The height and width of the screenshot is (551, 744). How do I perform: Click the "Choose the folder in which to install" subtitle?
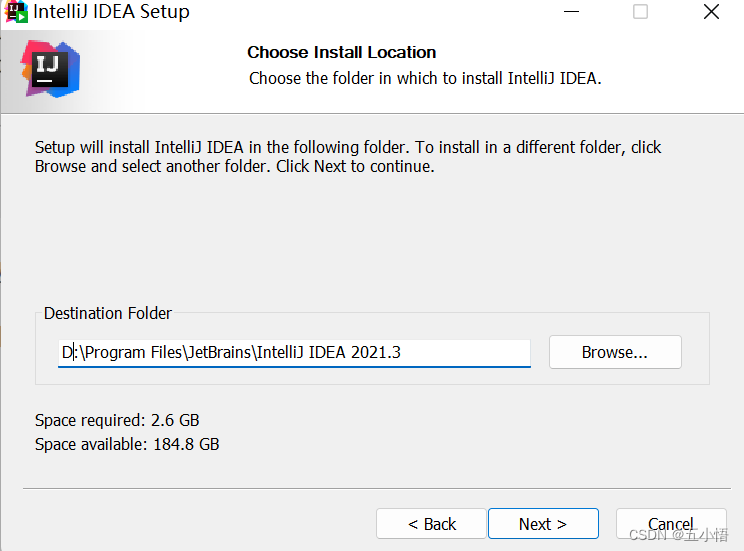pyautogui.click(x=425, y=78)
